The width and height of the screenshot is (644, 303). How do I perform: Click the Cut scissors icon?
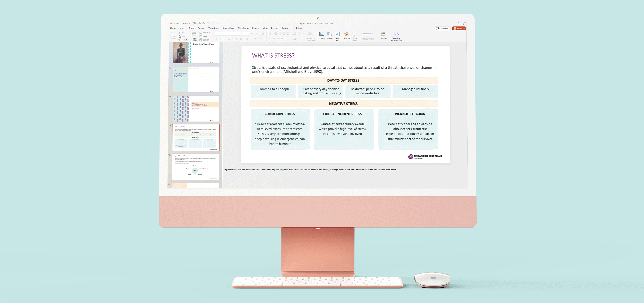click(179, 33)
